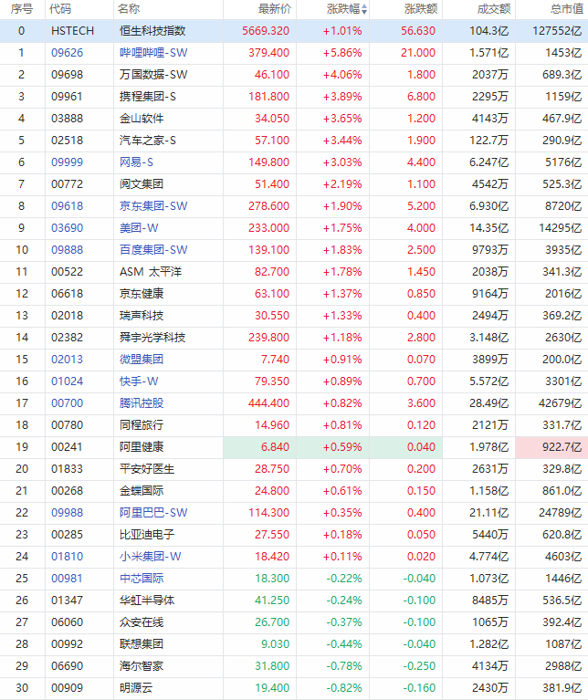Viewport: 588px width, 700px height.
Task: Open stock link 中芯国际
Action: 142,578
